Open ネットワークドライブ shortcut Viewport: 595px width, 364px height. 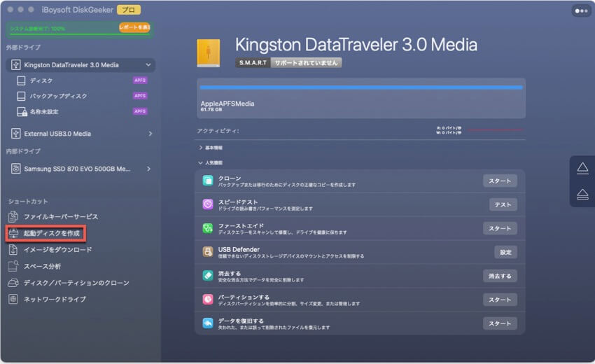55,300
